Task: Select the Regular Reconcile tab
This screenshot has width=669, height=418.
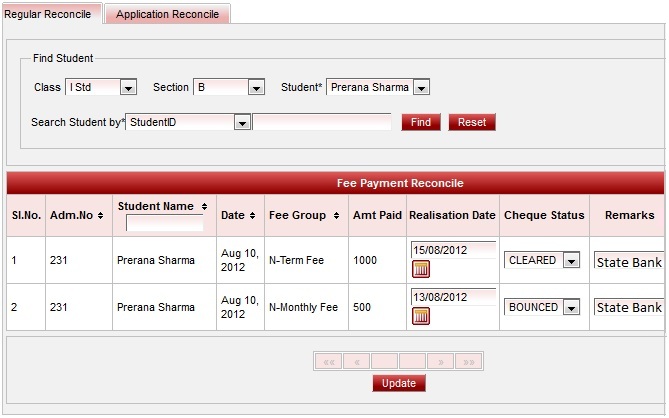Action: point(48,14)
